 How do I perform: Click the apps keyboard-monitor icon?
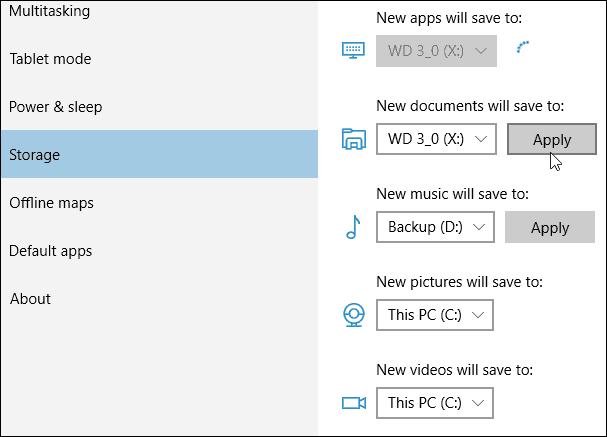tap(353, 50)
